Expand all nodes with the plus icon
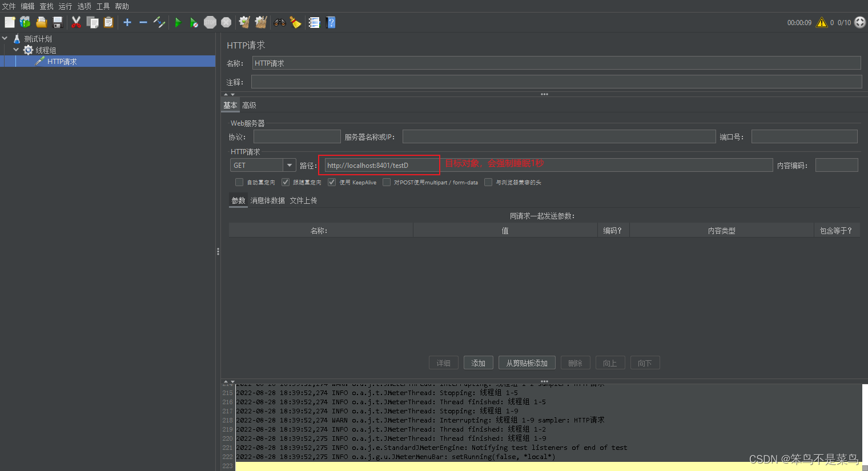The height and width of the screenshot is (471, 868). [x=127, y=22]
